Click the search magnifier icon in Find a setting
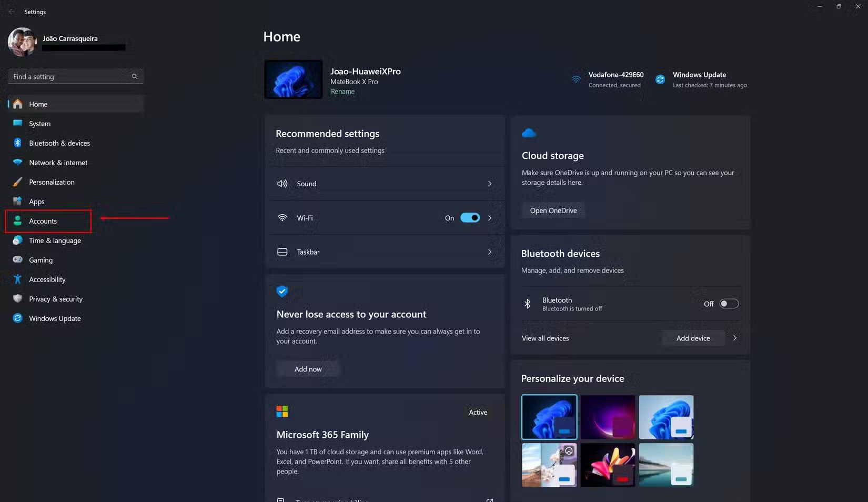Image resolution: width=868 pixels, height=502 pixels. [135, 77]
